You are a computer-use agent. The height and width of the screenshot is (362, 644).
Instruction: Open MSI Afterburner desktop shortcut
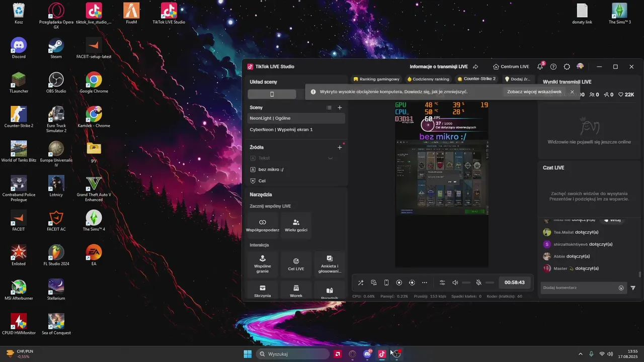coord(19,290)
